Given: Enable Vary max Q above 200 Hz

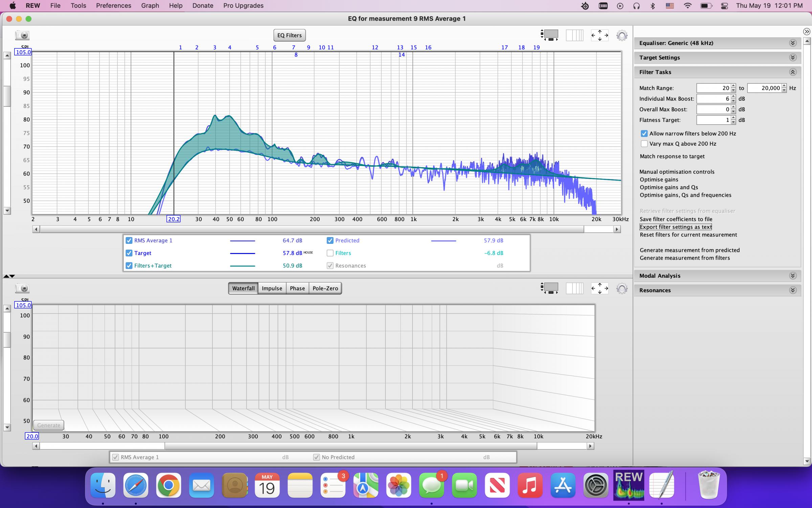Looking at the screenshot, I should (644, 144).
